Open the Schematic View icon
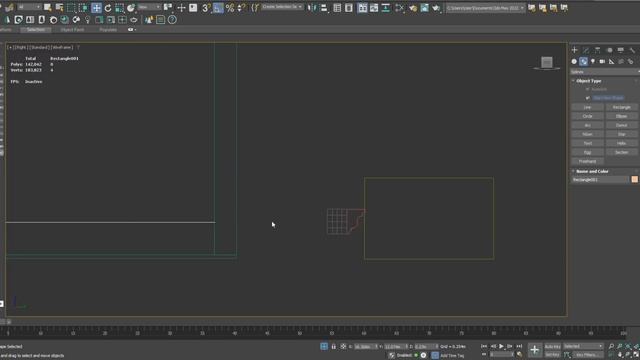The image size is (640, 360). click(386, 8)
